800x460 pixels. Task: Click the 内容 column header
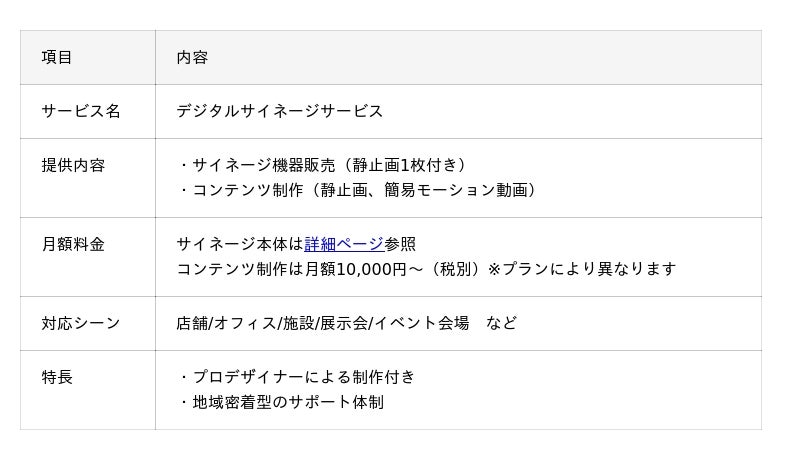192,58
